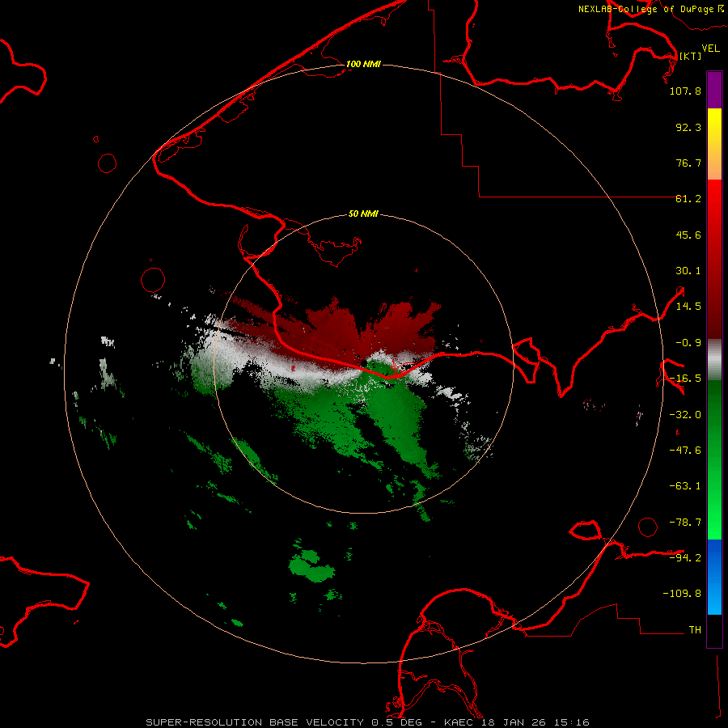
Task: Click the -94.2 legend value
Action: coord(685,557)
